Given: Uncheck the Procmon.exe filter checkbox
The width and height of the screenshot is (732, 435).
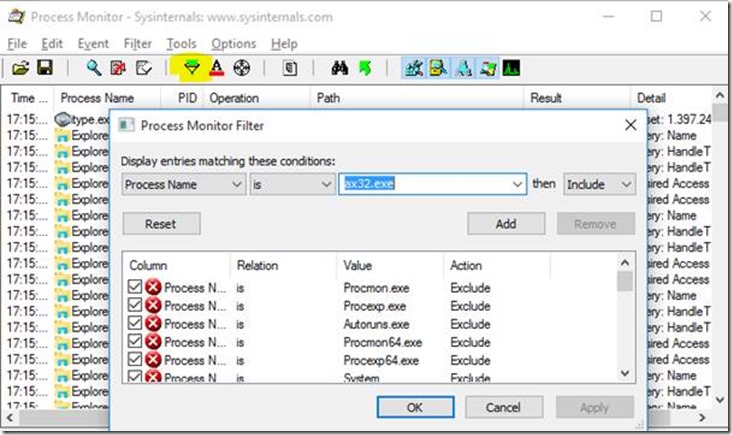Looking at the screenshot, I should 136,288.
